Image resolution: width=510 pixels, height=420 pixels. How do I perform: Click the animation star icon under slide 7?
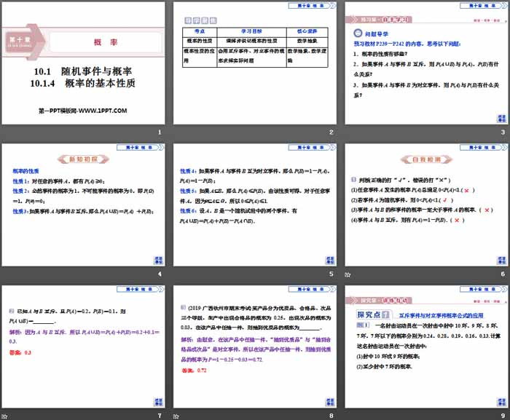click(4, 416)
